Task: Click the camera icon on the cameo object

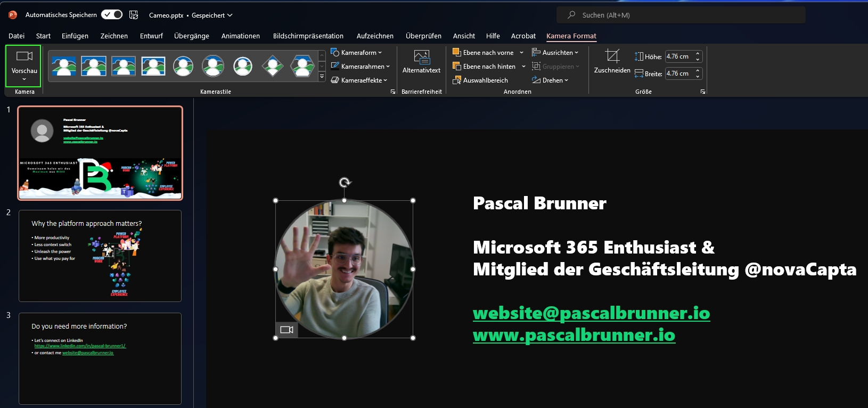Action: click(x=286, y=330)
